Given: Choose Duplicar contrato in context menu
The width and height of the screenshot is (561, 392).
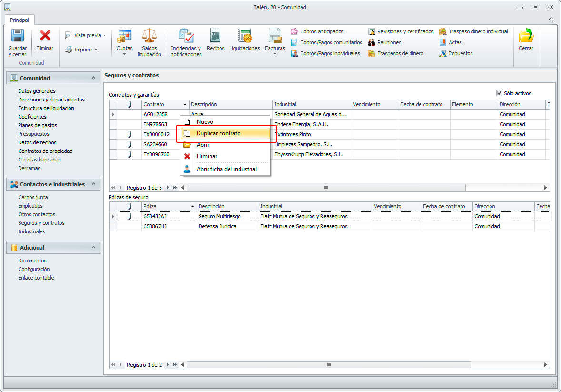Looking at the screenshot, I should 225,133.
